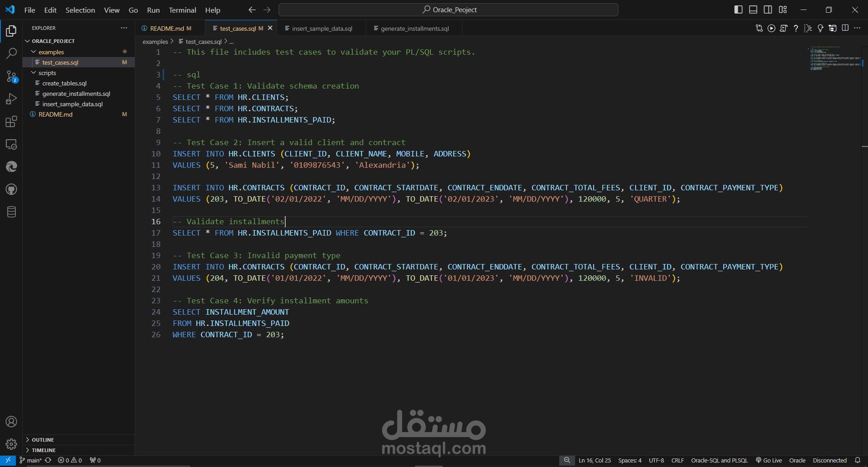Click the database schema tree icon in the editor toolbar
This screenshot has height=467, width=868.
[832, 28]
